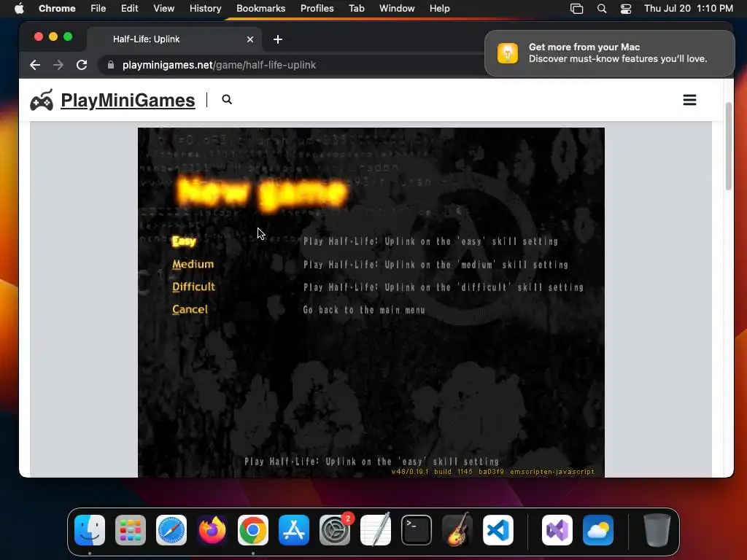Open Spotlight search in the menu bar

pyautogui.click(x=602, y=9)
